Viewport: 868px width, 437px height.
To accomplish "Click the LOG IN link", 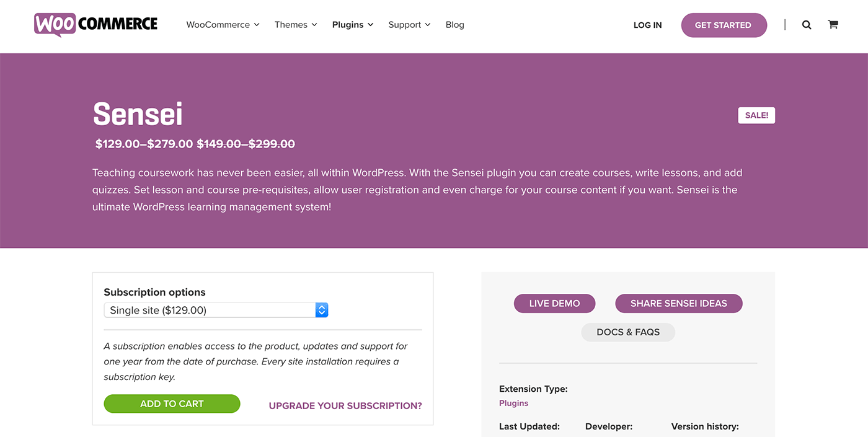I will click(x=648, y=25).
